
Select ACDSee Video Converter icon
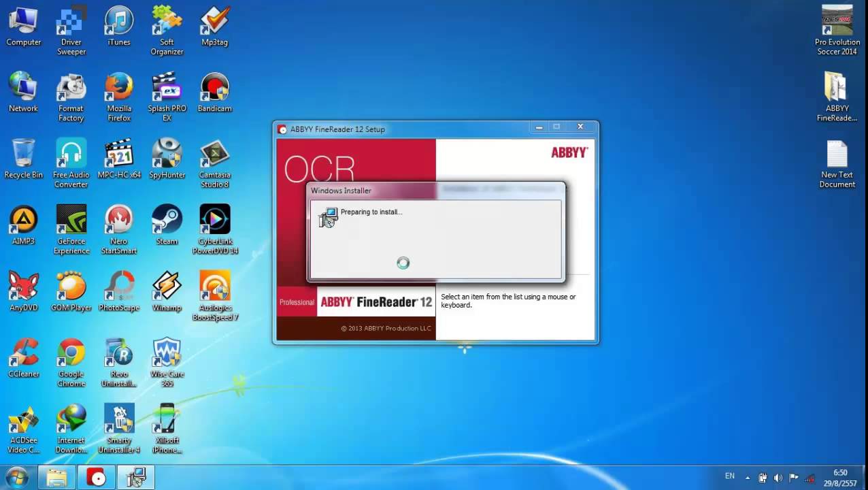[23, 429]
